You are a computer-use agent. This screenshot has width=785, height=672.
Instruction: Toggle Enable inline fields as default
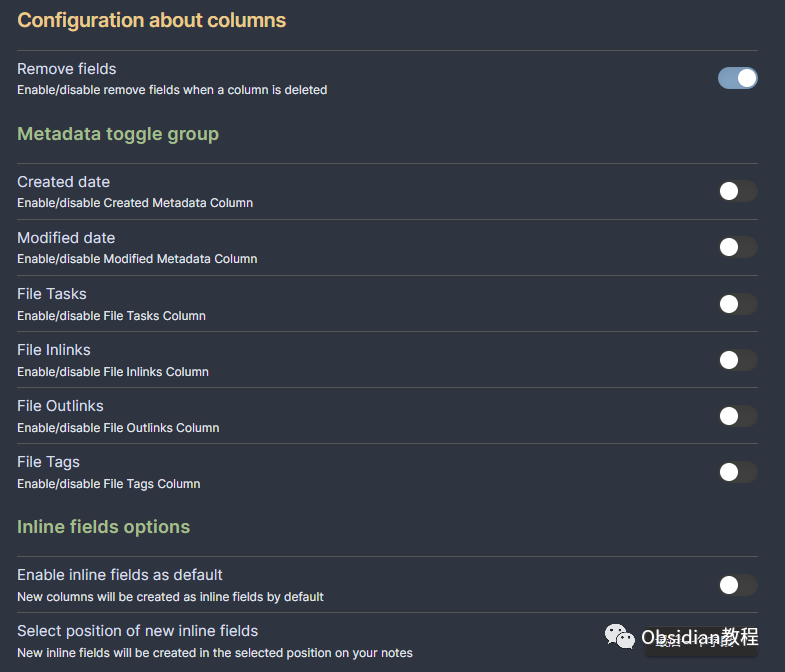coord(737,585)
